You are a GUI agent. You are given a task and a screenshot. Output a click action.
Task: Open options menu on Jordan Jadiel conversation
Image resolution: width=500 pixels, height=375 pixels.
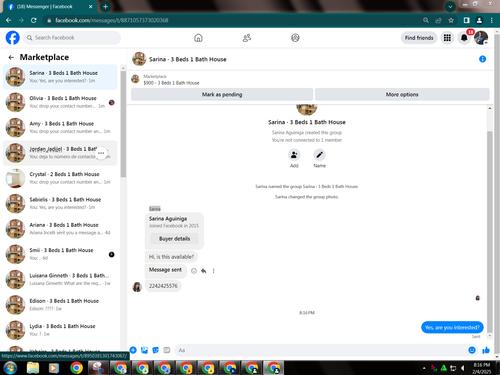click(101, 153)
